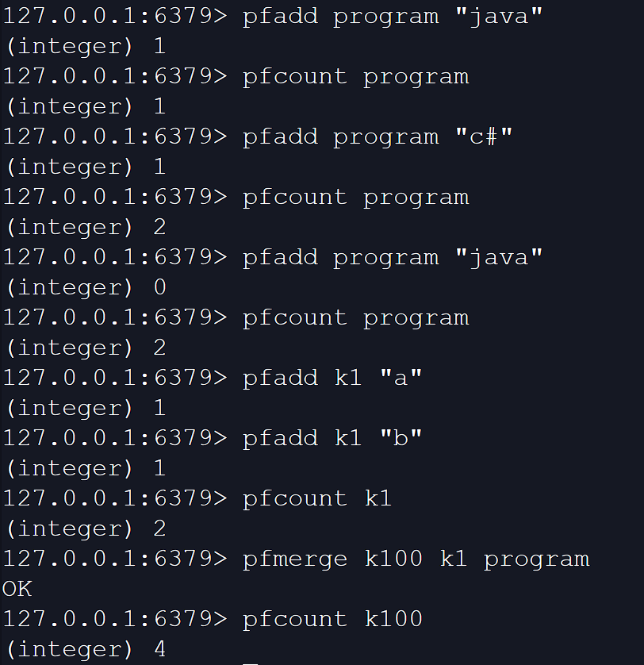This screenshot has width=644, height=665.
Task: Click the "pfcount k1" command text
Action: click(317, 498)
